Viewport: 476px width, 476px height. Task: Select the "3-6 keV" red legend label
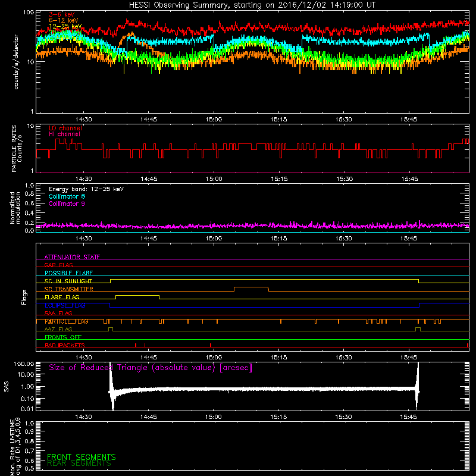(62, 14)
